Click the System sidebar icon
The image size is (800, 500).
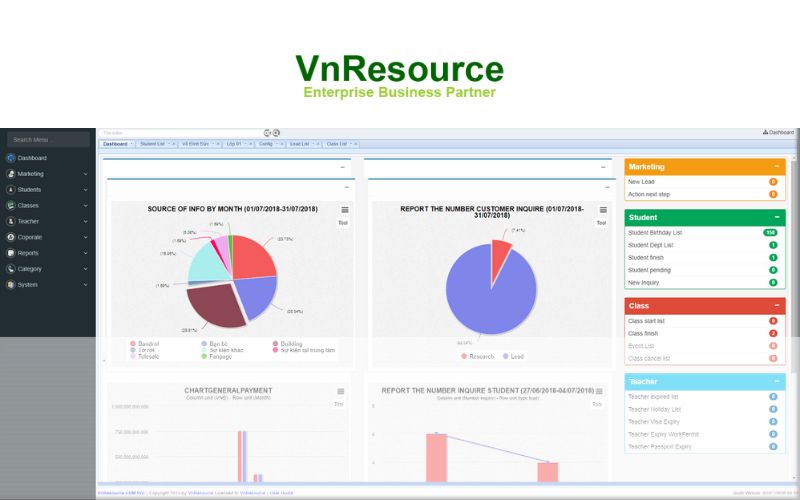11,285
